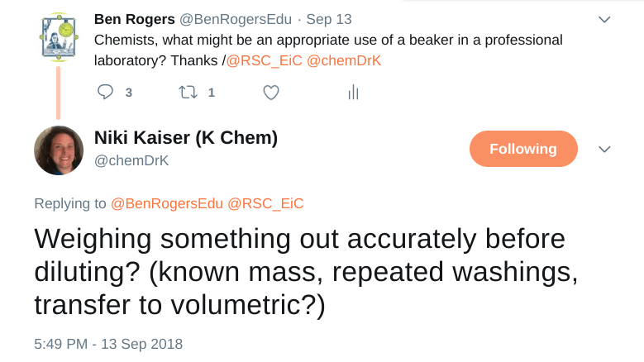Expand Ben Rogers' tweet options chevron
The image size is (644, 362).
coord(604,19)
